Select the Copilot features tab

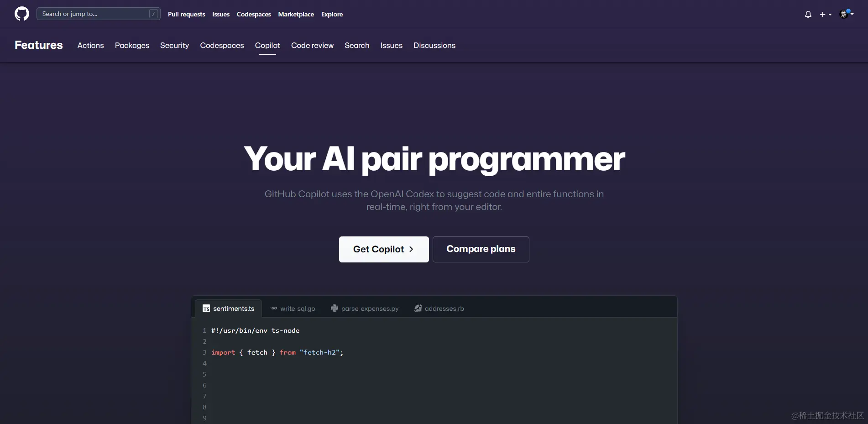click(267, 45)
